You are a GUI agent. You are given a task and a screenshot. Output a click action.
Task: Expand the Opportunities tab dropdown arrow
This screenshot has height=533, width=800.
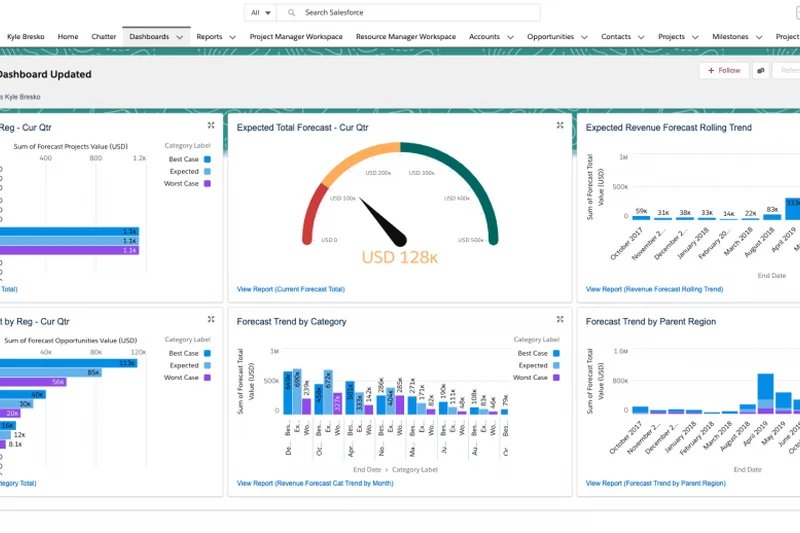(x=584, y=37)
